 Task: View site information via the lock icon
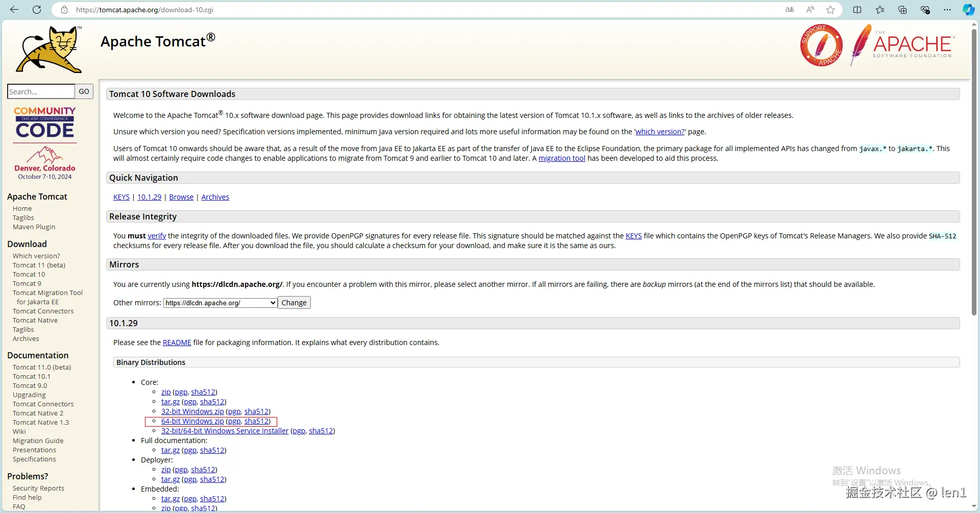64,10
